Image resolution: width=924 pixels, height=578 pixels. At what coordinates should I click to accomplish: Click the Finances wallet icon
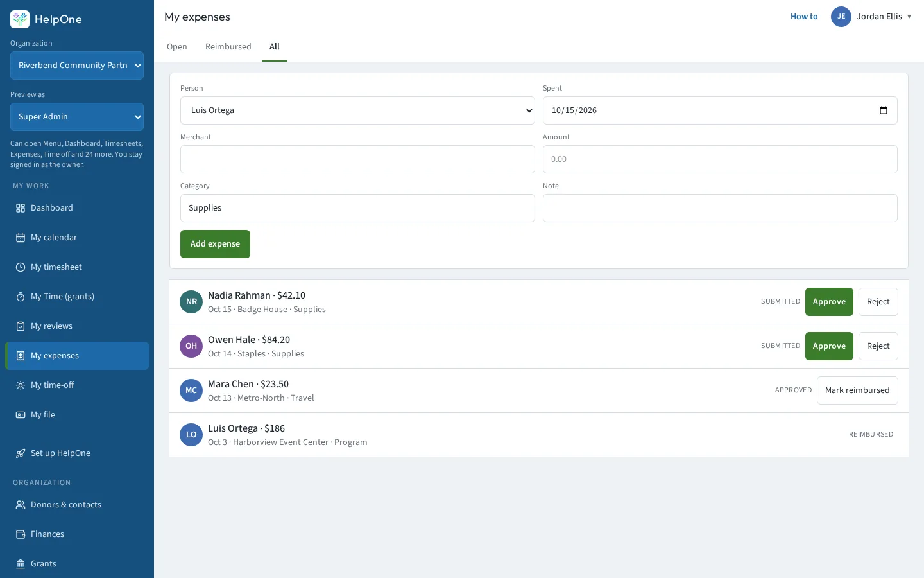tap(21, 534)
